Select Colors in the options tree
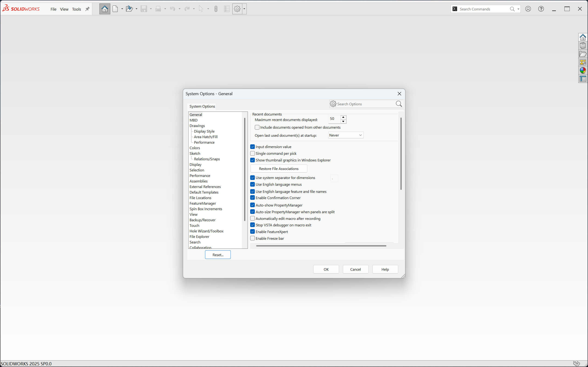This screenshot has width=588, height=367. [x=195, y=148]
